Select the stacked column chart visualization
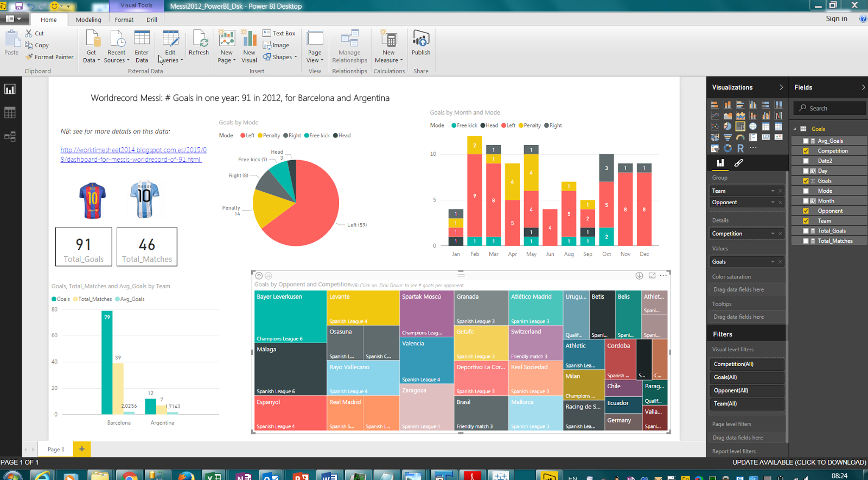The image size is (868, 480). [x=727, y=104]
